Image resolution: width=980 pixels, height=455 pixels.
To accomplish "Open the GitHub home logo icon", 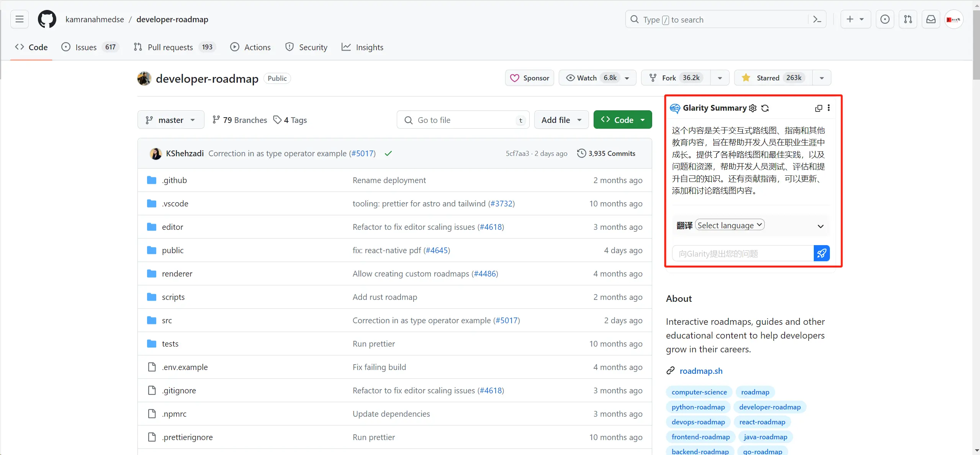I will [x=47, y=19].
